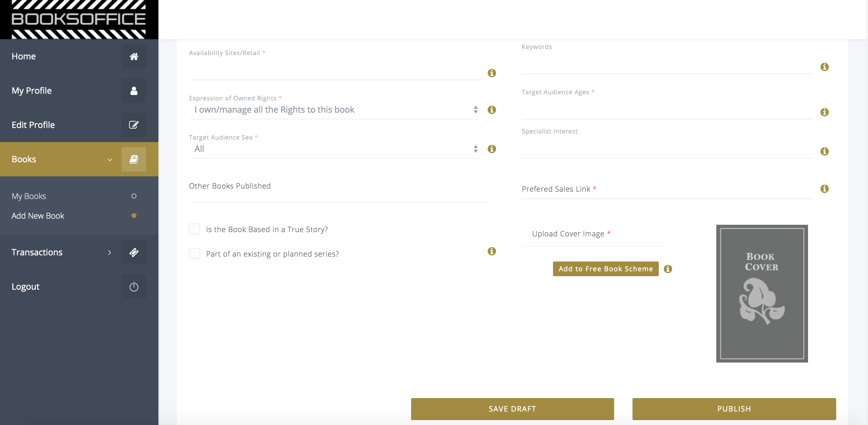Tick 'Part of an existing or planned series?' checkbox
The image size is (868, 425).
coord(195,253)
